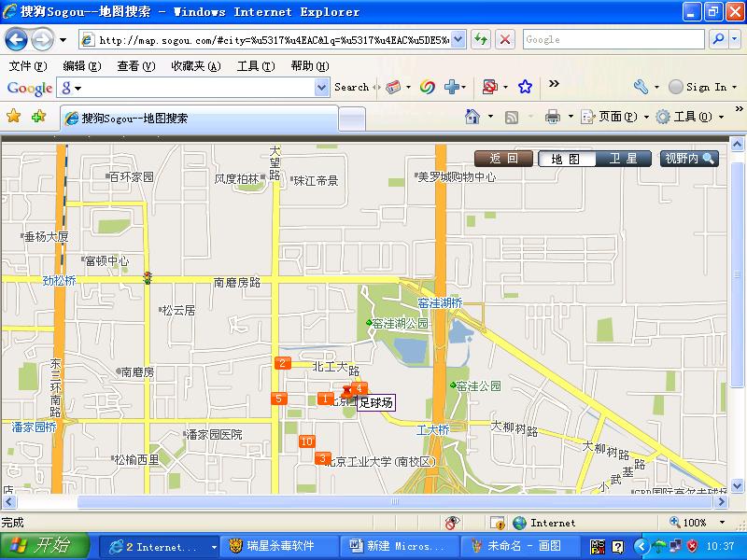Open the 工具(T) menu
Image resolution: width=747 pixels, height=560 pixels.
[256, 65]
